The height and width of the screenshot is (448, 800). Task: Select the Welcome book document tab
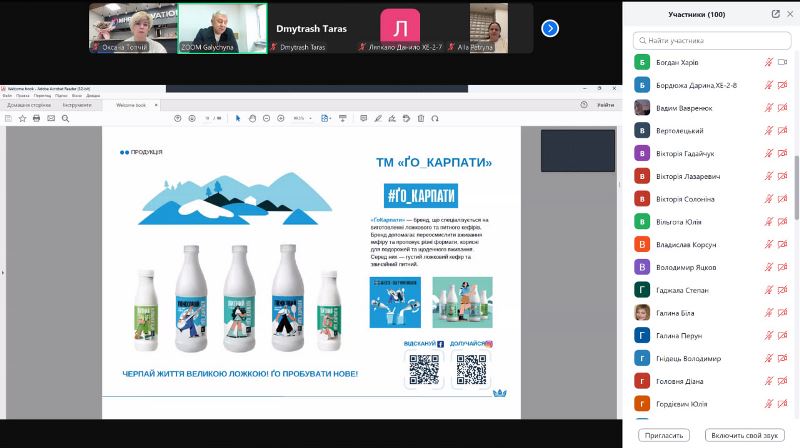coord(131,105)
